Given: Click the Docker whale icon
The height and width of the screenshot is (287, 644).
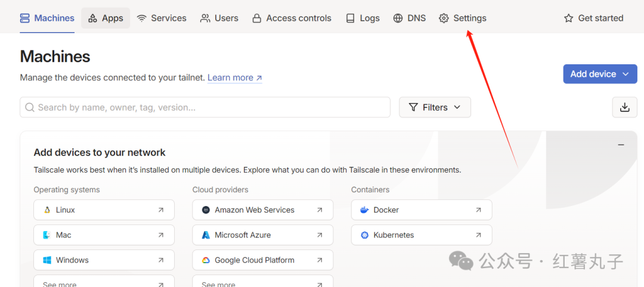Looking at the screenshot, I should 364,210.
